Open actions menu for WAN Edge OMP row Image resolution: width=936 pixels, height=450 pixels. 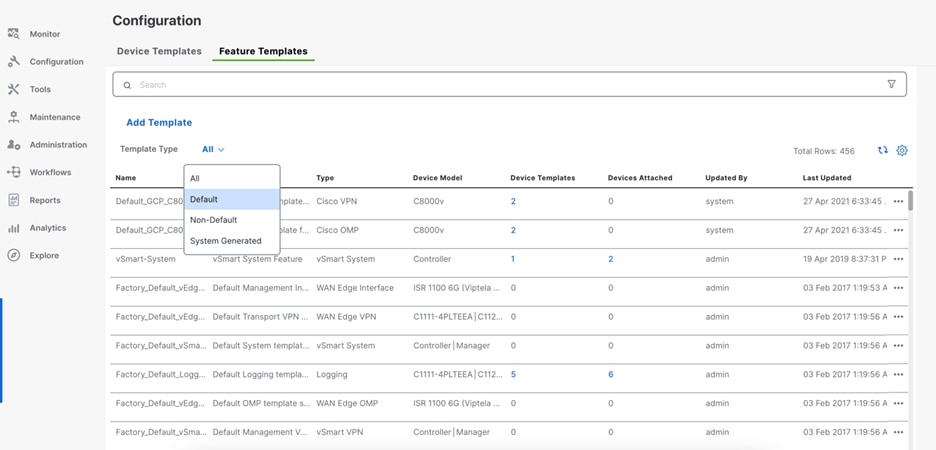pyautogui.click(x=898, y=403)
